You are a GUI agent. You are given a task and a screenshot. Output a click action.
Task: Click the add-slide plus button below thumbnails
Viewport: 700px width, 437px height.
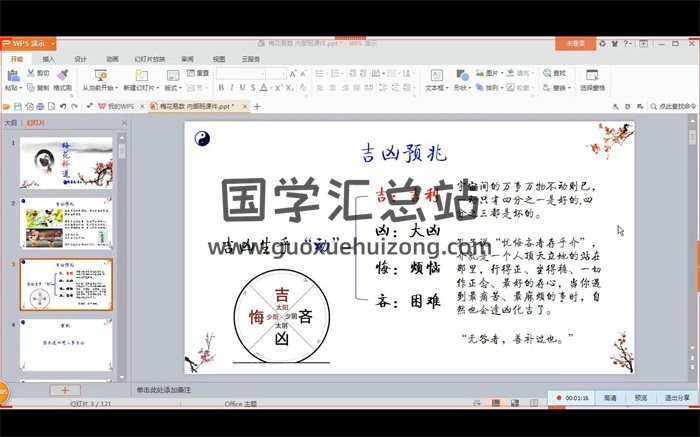(x=65, y=390)
